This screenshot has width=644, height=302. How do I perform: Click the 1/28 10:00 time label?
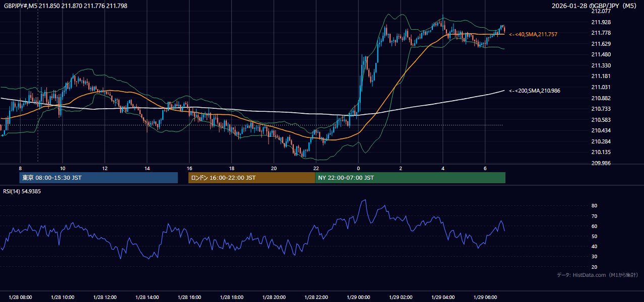point(63,297)
